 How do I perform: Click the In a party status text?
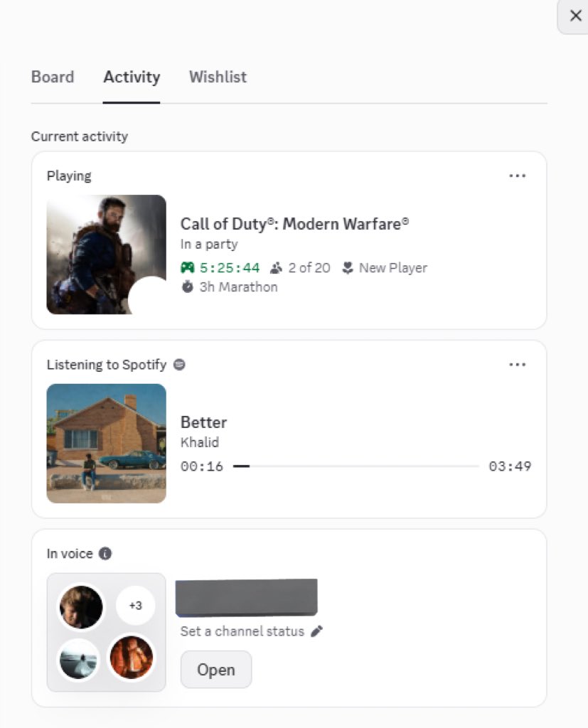[x=209, y=245]
